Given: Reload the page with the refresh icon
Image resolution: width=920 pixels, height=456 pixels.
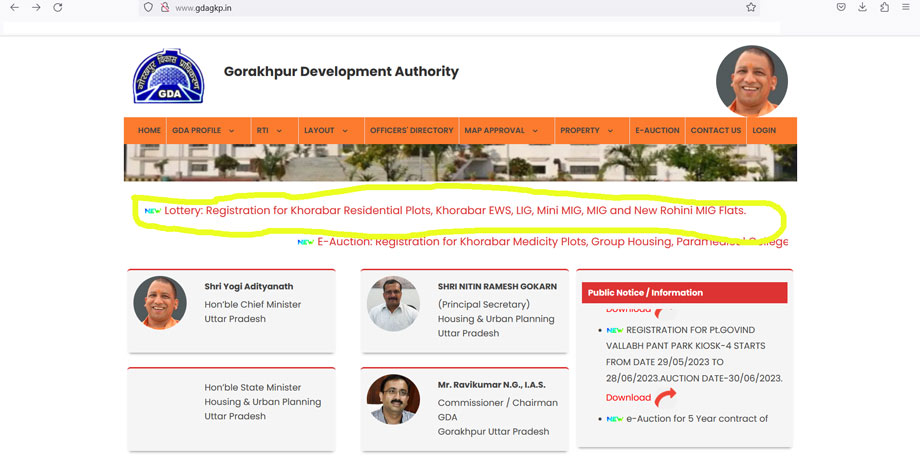Looking at the screenshot, I should tap(58, 8).
